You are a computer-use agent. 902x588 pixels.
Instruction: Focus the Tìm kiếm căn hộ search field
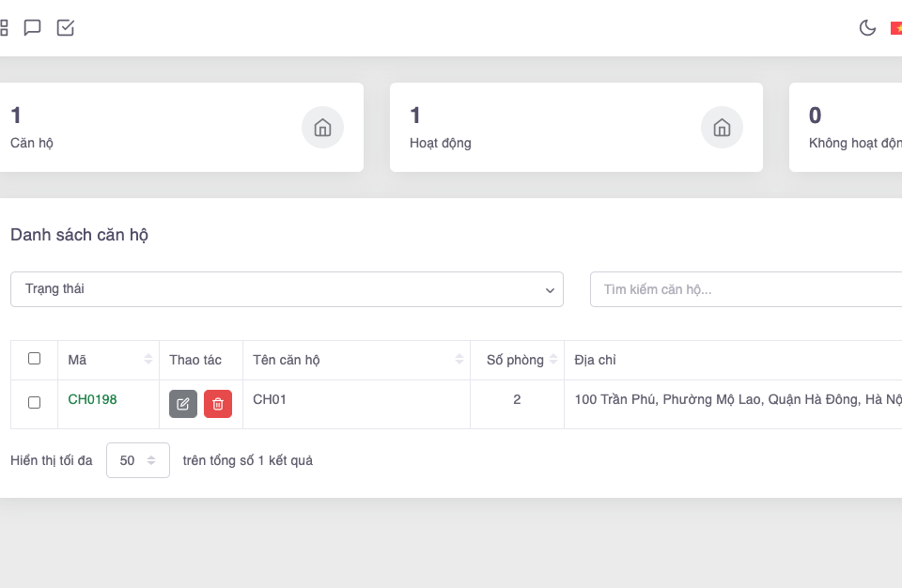click(x=747, y=289)
